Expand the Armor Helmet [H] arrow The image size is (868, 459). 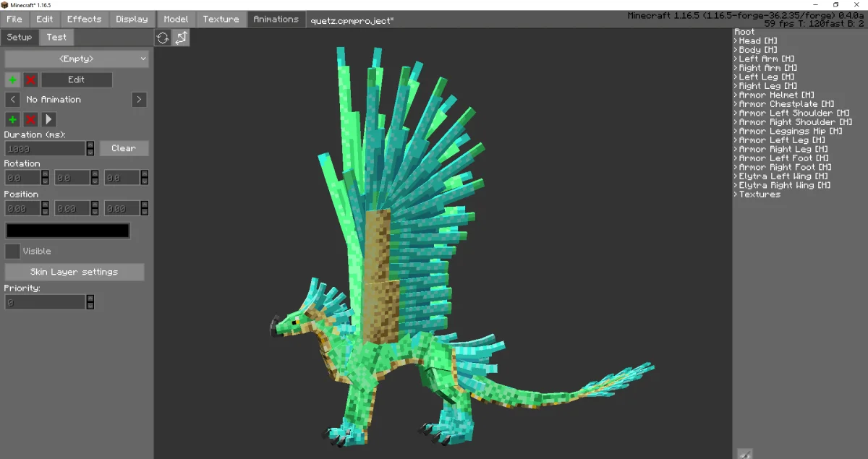736,95
